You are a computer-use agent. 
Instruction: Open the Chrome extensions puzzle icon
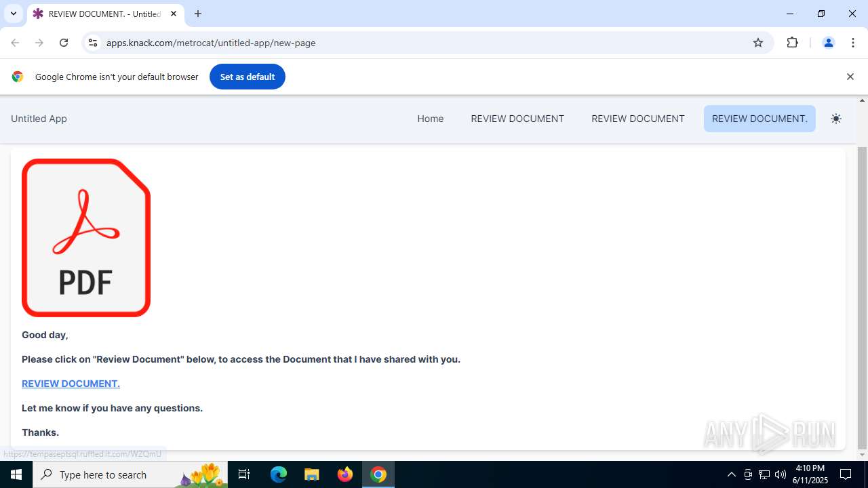pos(792,43)
